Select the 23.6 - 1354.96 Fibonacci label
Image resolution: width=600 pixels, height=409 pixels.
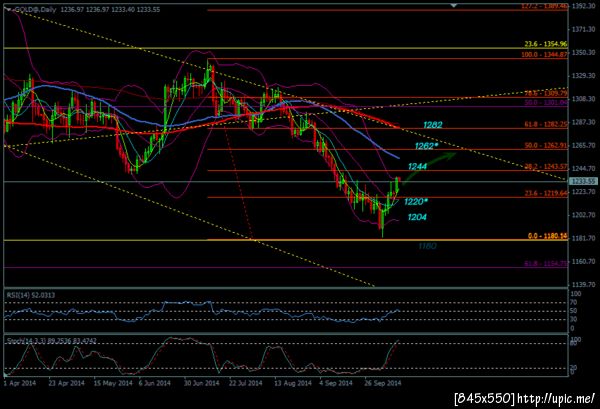(546, 44)
